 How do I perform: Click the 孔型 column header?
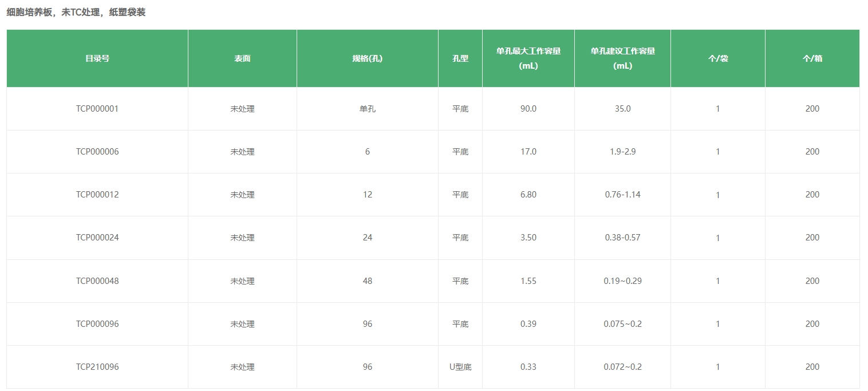pos(460,58)
